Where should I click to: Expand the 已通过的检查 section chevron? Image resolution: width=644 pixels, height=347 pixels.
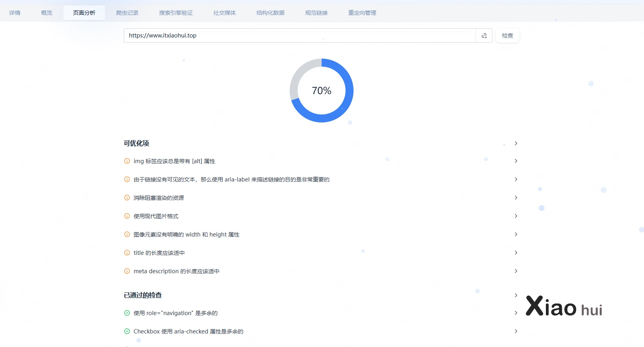click(x=516, y=295)
